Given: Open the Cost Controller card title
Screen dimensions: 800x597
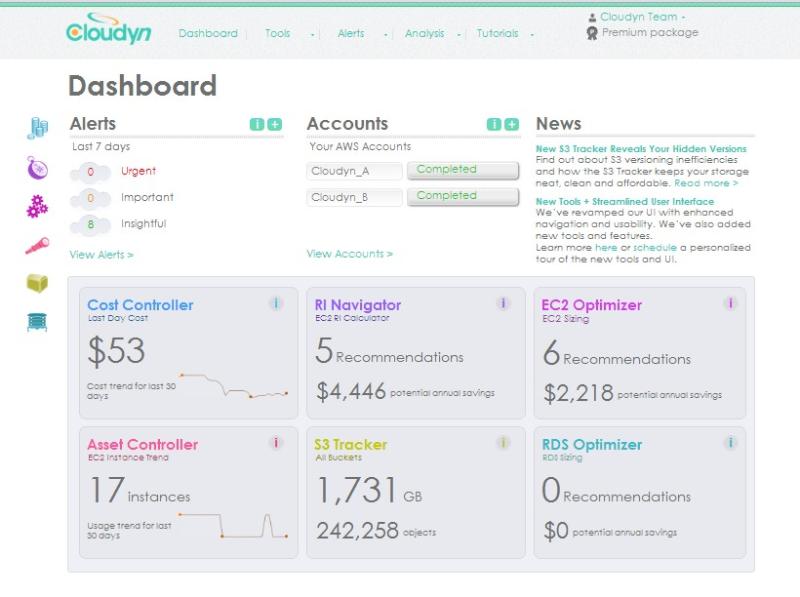Looking at the screenshot, I should [140, 305].
